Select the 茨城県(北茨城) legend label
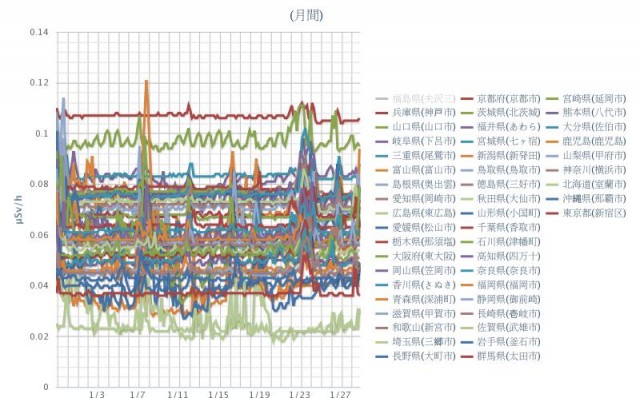The height and width of the screenshot is (398, 640). tap(509, 113)
